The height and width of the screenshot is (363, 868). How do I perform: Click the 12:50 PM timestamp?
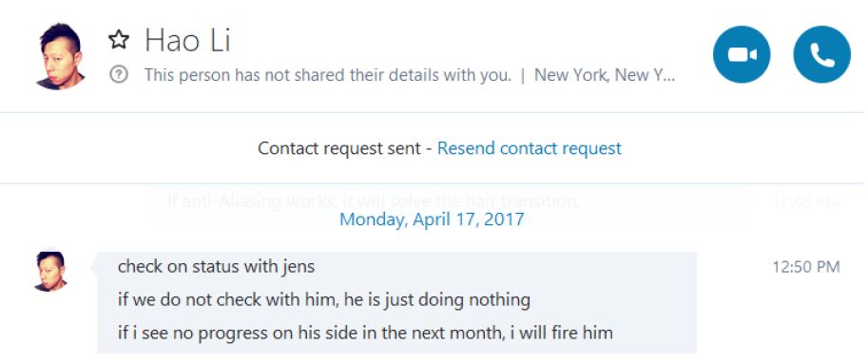click(806, 267)
